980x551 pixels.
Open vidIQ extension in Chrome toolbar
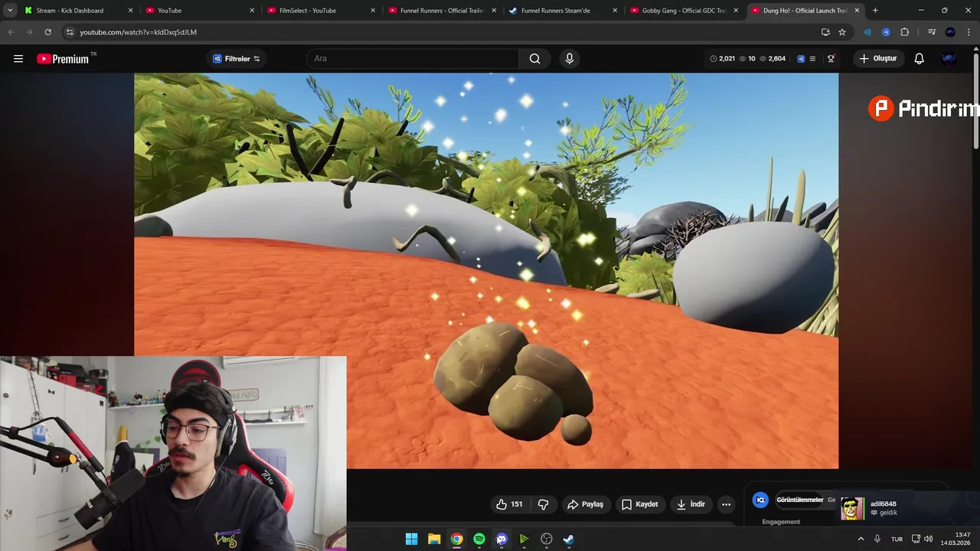coord(886,32)
